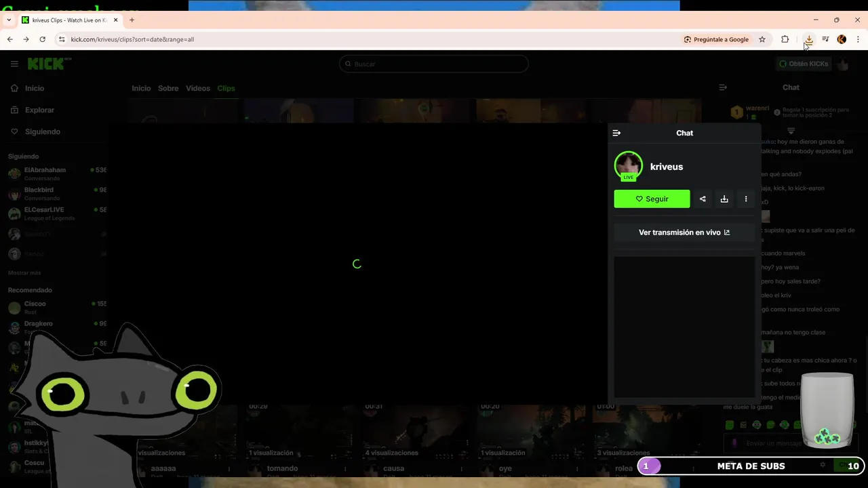Click the Obtén KICKs button
The image size is (868, 488).
804,64
